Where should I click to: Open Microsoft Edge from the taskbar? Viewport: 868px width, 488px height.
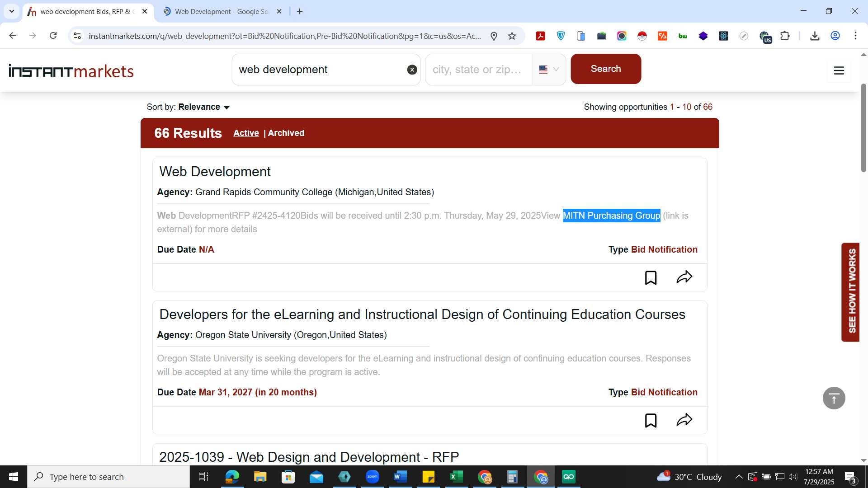(232, 477)
